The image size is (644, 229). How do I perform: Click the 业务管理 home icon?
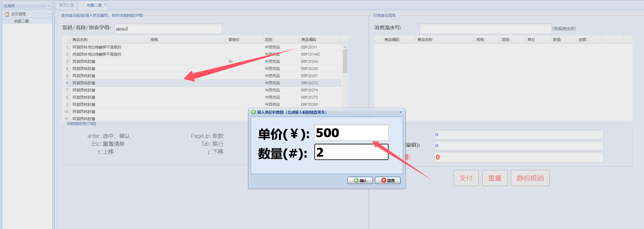click(x=6, y=14)
